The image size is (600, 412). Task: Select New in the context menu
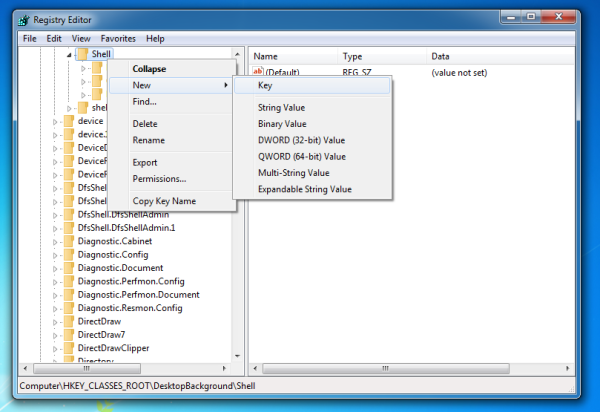(x=171, y=85)
